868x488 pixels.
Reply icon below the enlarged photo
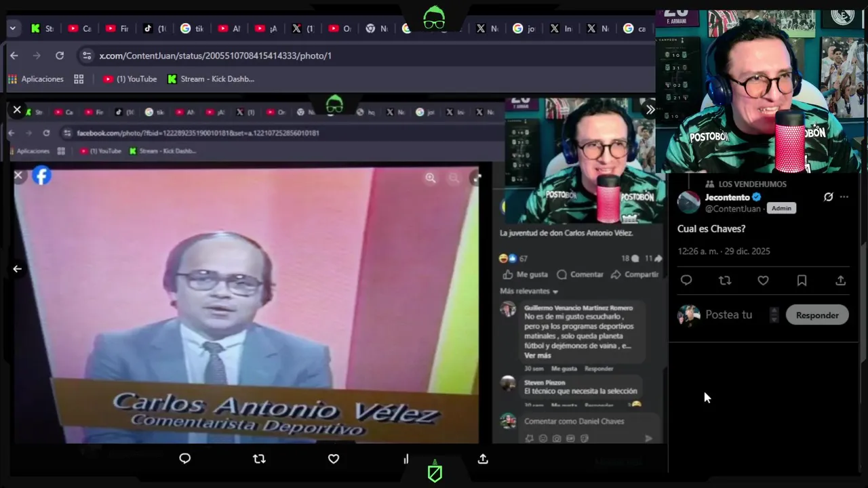[184, 459]
